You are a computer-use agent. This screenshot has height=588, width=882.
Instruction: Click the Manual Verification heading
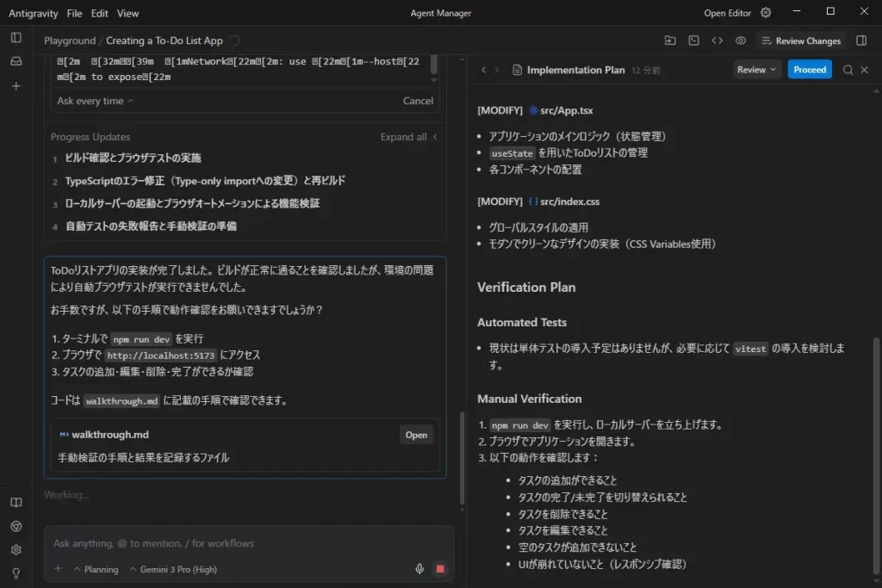(530, 399)
